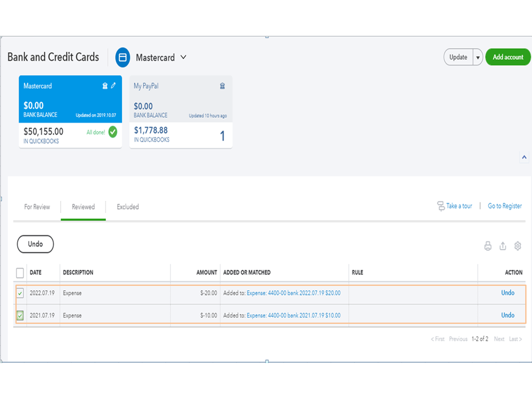Image resolution: width=532 pixels, height=399 pixels.
Task: Click the Take a tour signpost icon
Action: (441, 206)
